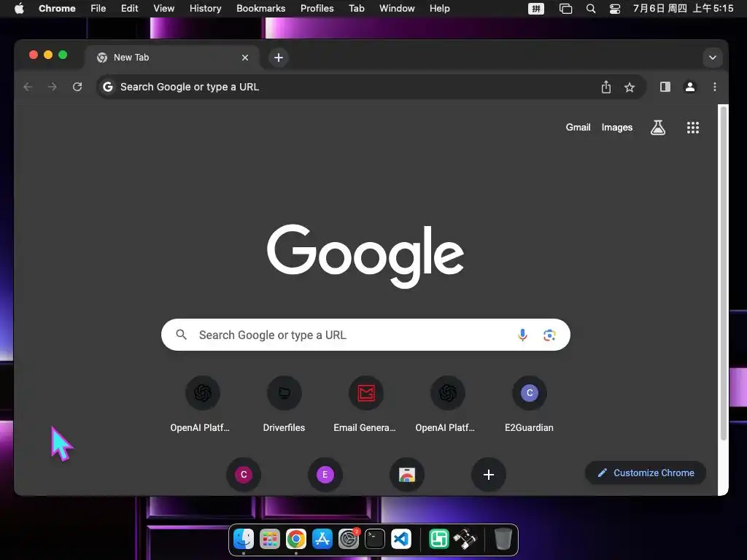Open the Tab menu
Image resolution: width=747 pixels, height=560 pixels.
[x=356, y=8]
